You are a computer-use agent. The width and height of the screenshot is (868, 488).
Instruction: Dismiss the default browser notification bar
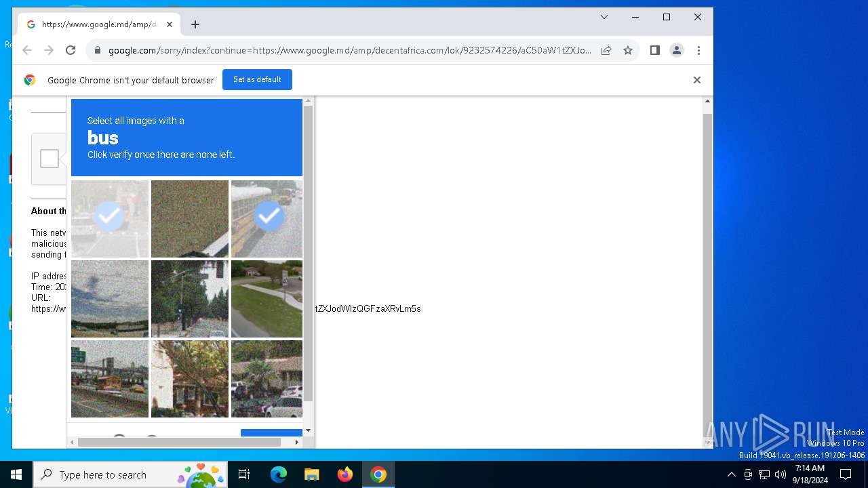696,80
